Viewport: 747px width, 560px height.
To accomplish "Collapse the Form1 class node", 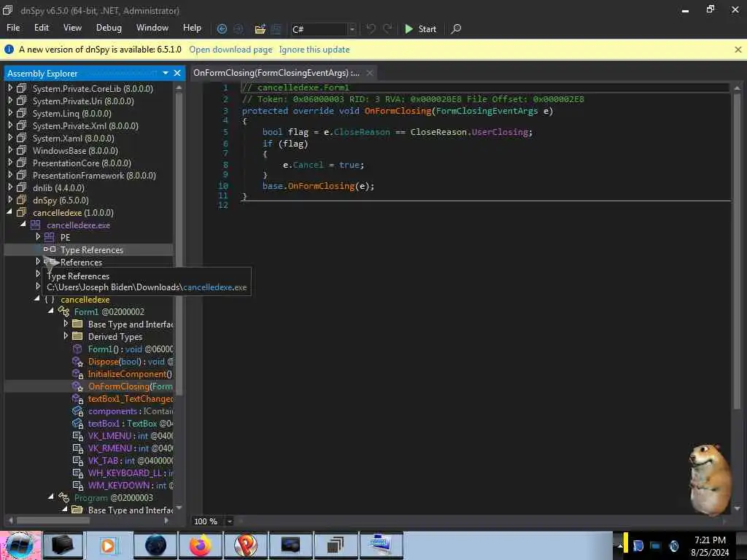I will click(x=50, y=311).
